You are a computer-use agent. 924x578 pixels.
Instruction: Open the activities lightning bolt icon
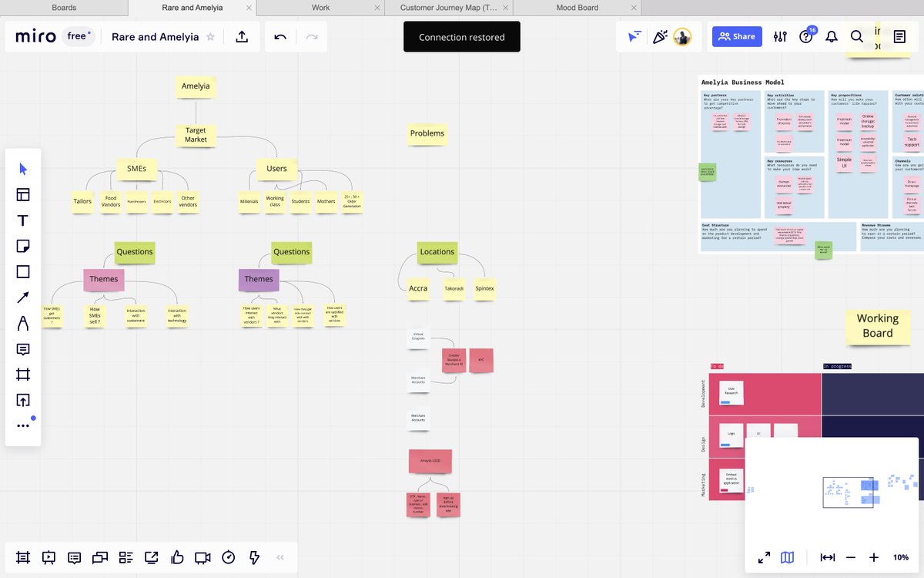(x=255, y=557)
